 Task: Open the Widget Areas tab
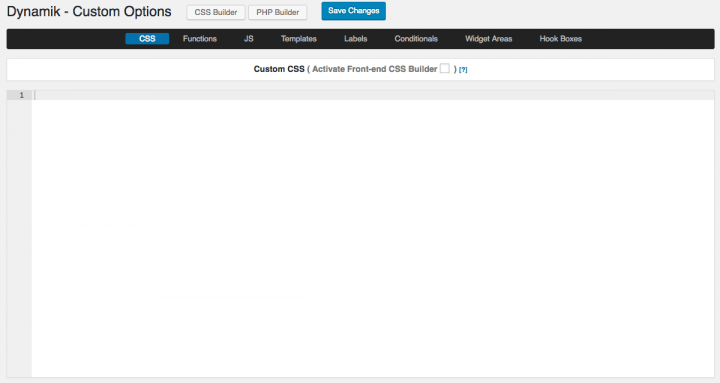coord(489,39)
